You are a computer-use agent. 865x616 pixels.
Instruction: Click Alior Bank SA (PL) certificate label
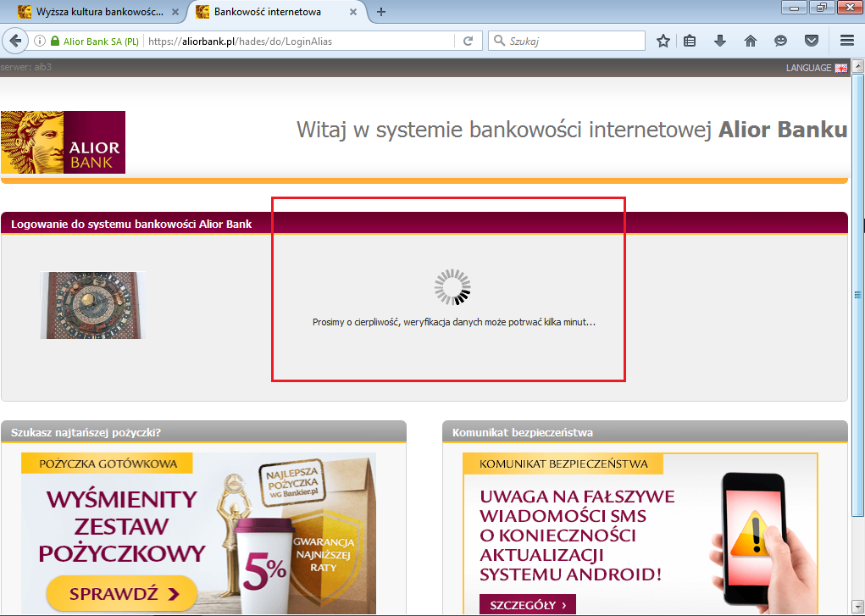click(101, 42)
